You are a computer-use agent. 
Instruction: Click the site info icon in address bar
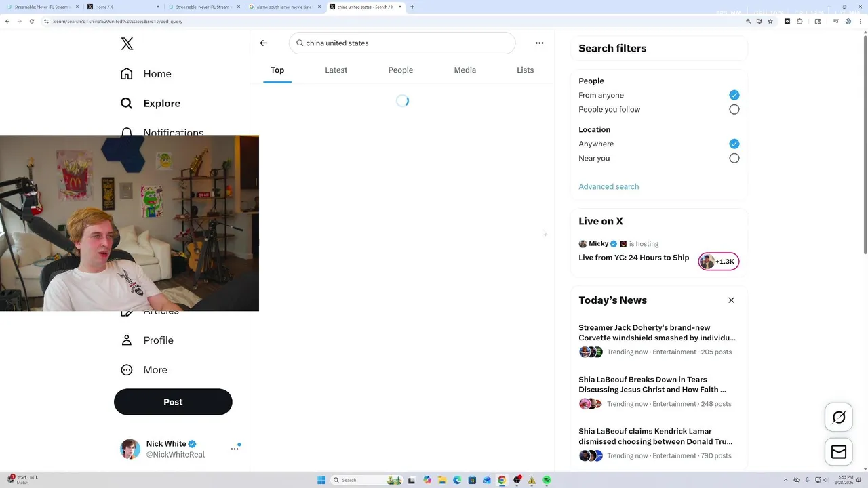[46, 21]
